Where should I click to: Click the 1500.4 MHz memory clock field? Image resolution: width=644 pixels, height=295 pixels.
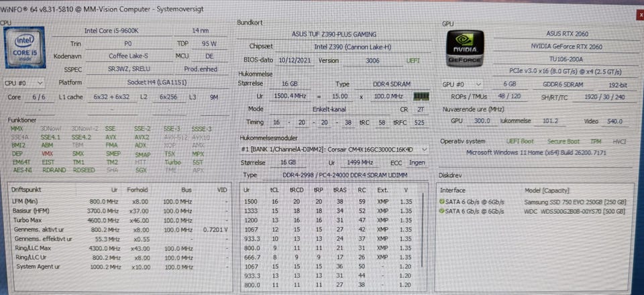(x=290, y=97)
